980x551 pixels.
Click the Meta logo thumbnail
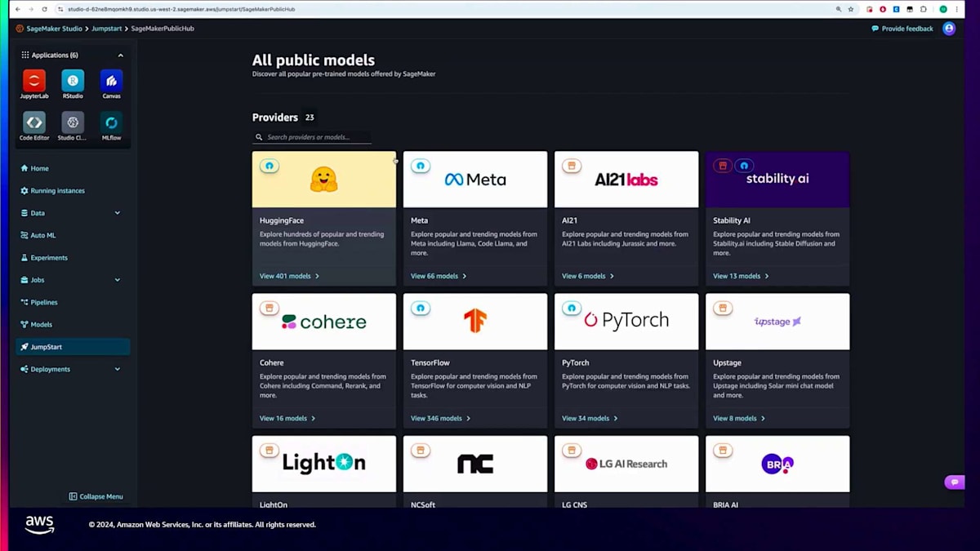tap(475, 180)
